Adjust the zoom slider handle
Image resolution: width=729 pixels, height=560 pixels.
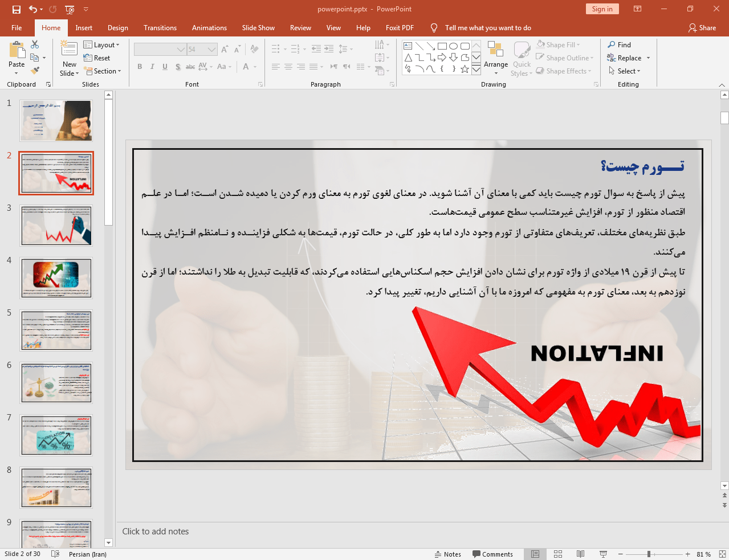tap(649, 554)
